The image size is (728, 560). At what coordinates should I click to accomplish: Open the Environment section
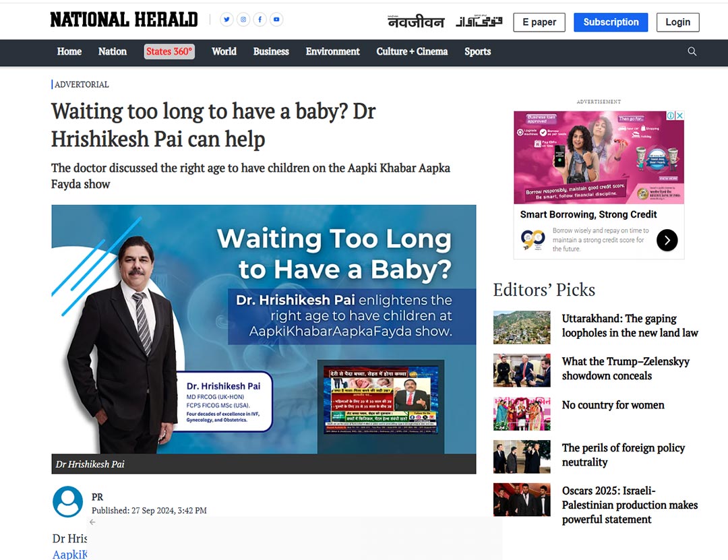(x=332, y=52)
